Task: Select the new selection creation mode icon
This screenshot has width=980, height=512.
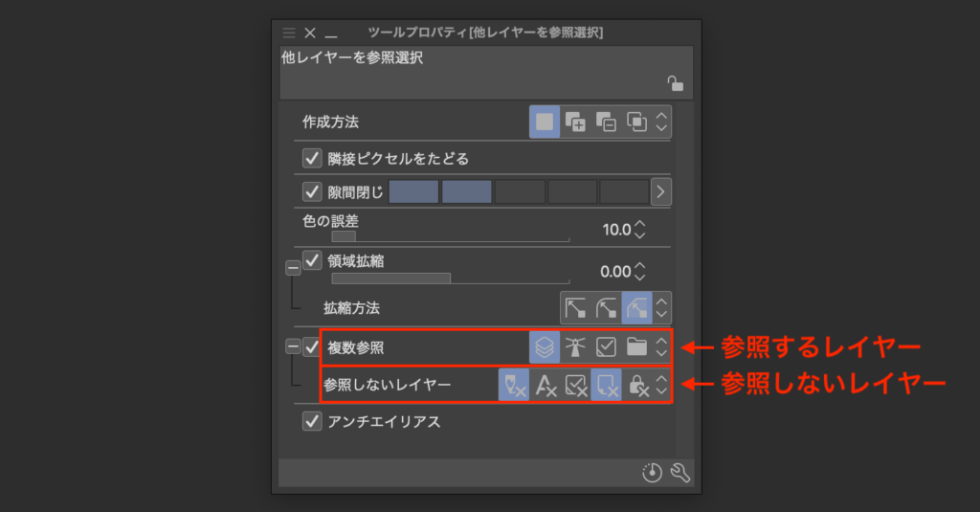Action: tap(545, 122)
